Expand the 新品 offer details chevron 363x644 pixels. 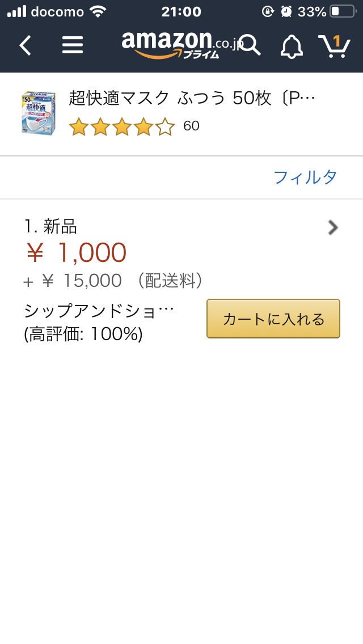(x=333, y=227)
